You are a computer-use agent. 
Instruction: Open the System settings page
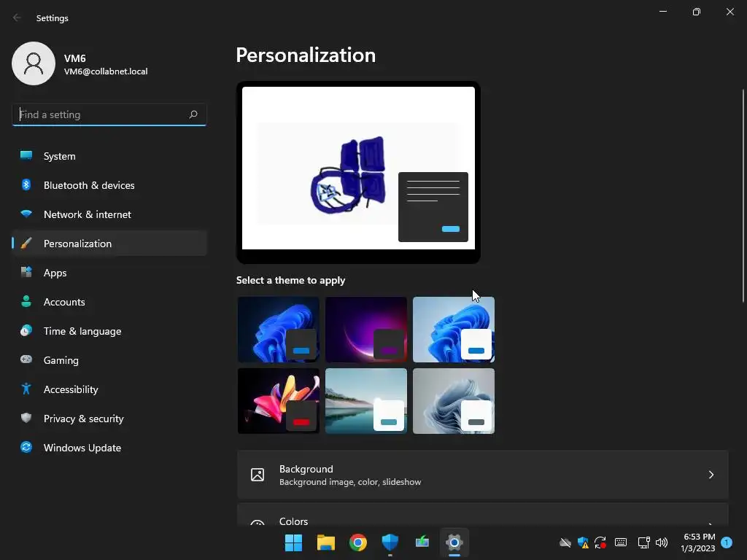(109, 156)
